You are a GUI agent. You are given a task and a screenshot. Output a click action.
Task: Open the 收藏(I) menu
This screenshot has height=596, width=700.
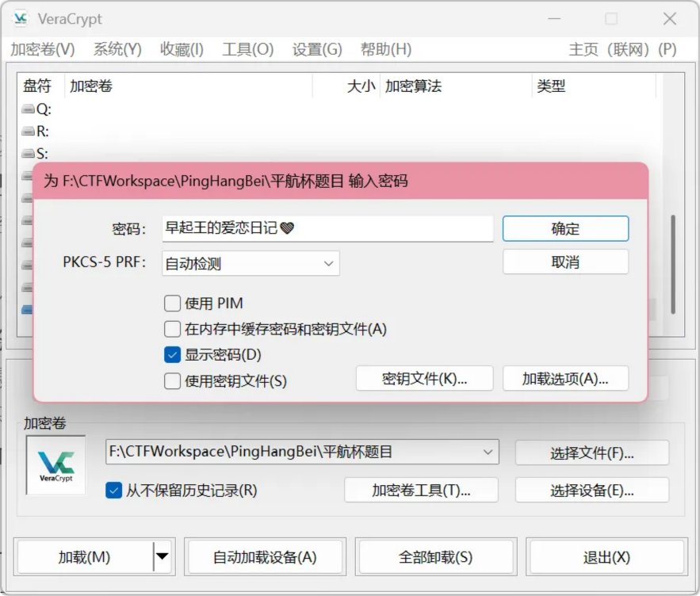(182, 49)
